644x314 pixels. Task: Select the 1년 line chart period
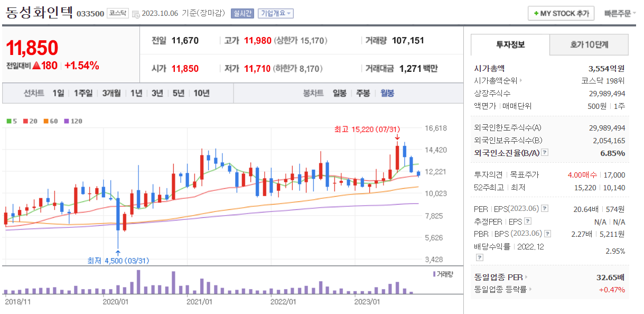[x=136, y=94]
